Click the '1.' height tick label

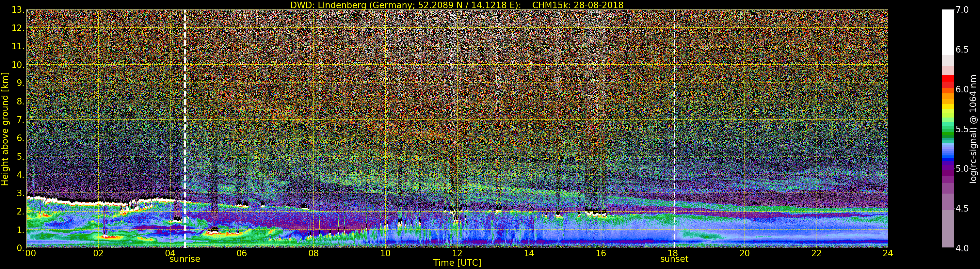pos(20,230)
